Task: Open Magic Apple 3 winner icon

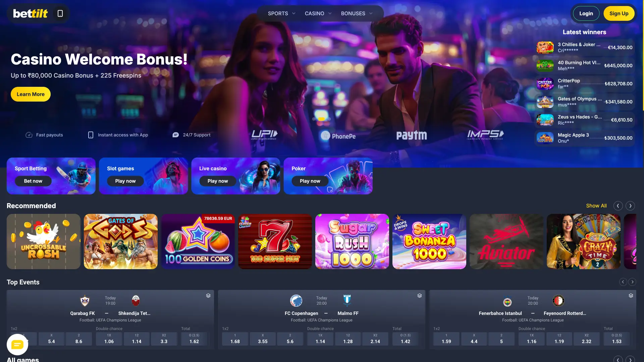Action: (x=545, y=138)
